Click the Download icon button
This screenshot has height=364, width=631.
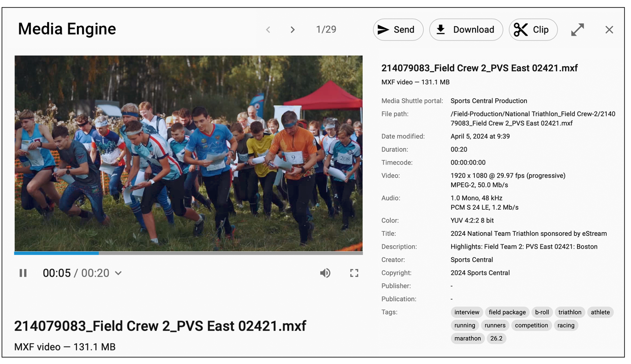point(466,30)
